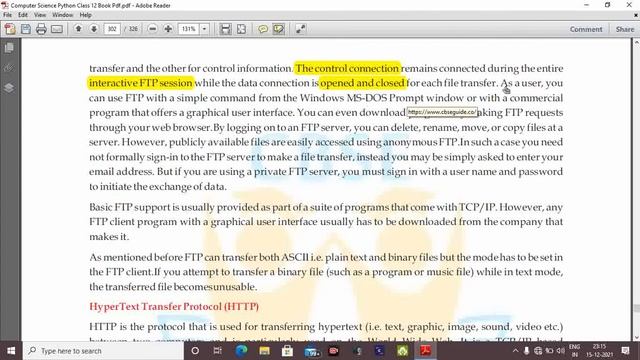Viewport: 640px width, 360px height.
Task: Open the Windows Start menu
Action: coord(11,351)
